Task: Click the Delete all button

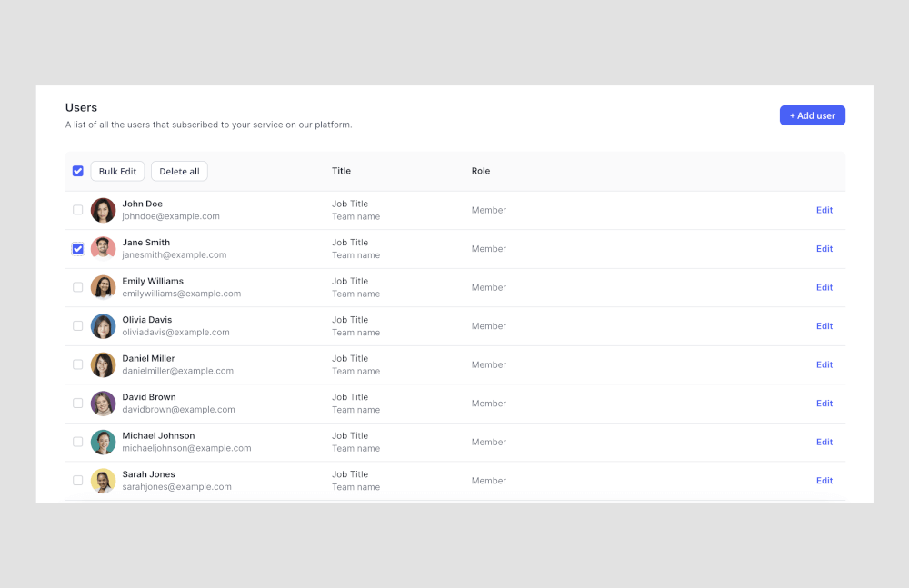Action: (179, 171)
